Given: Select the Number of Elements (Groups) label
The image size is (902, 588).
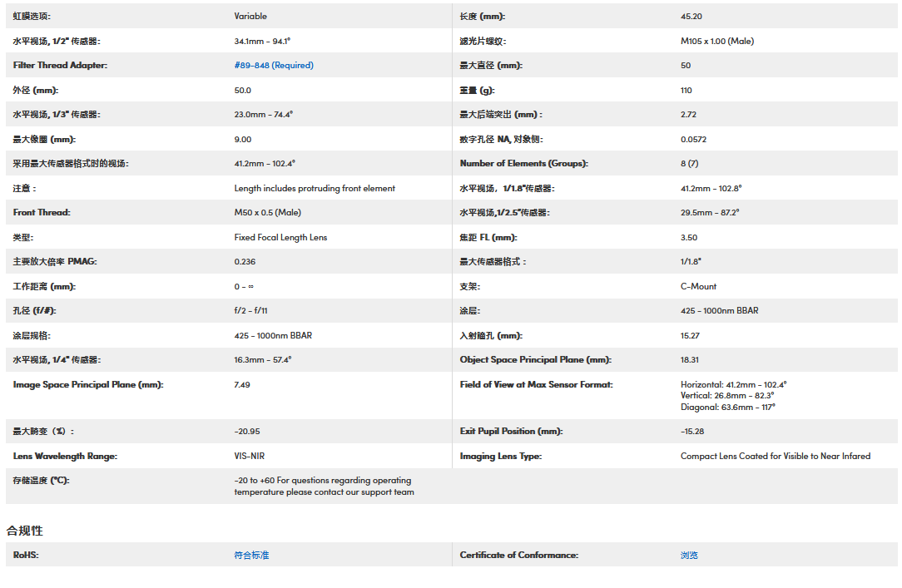Looking at the screenshot, I should pyautogui.click(x=523, y=163).
